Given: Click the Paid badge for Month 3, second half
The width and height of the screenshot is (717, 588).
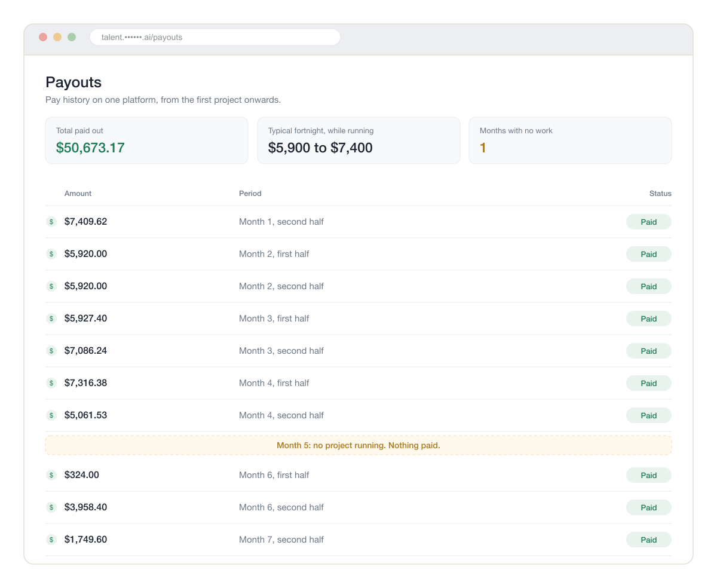Looking at the screenshot, I should [649, 351].
